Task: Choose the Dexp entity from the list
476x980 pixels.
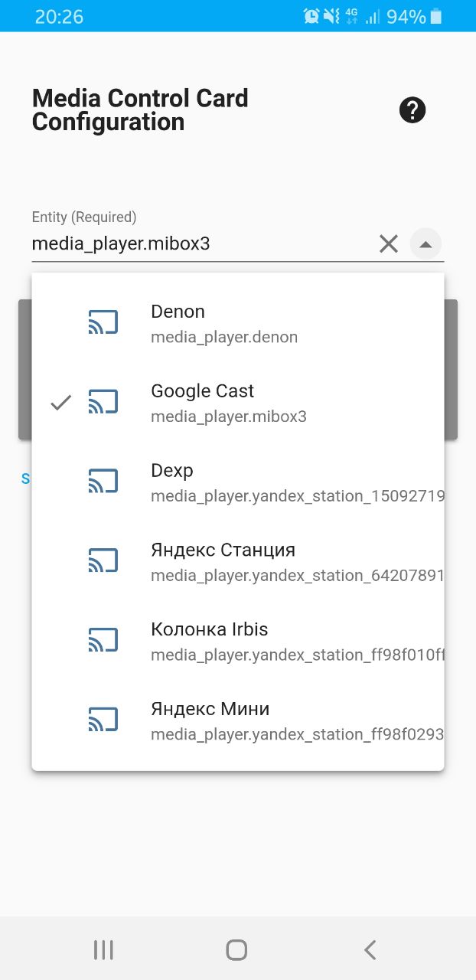Action: (x=238, y=482)
